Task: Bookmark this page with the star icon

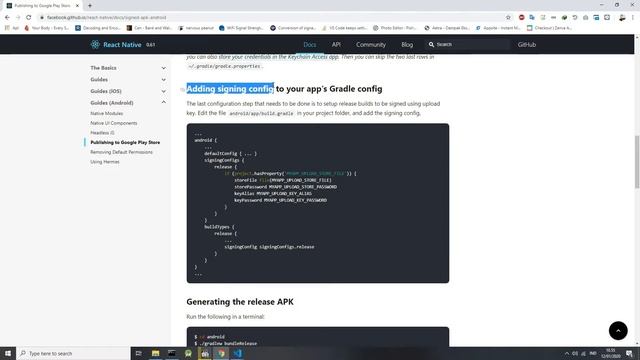Action: [508, 18]
